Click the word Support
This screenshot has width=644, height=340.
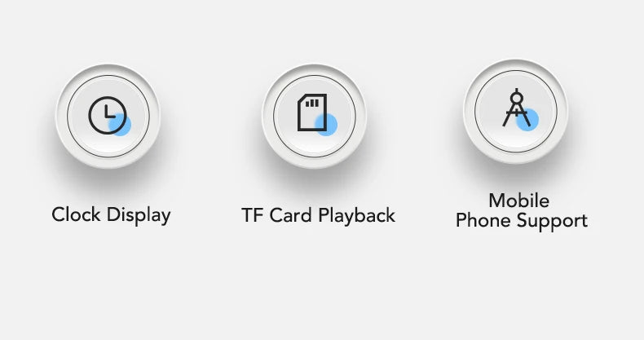pyautogui.click(x=552, y=221)
